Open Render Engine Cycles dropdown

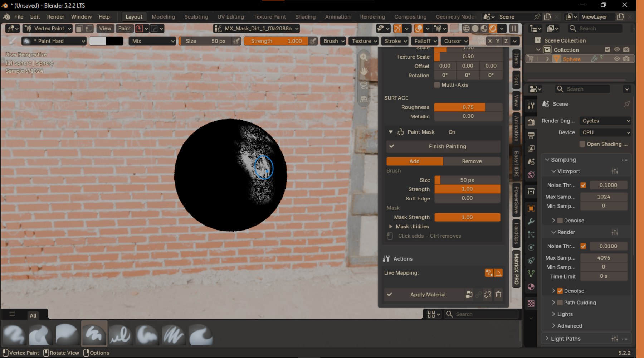pyautogui.click(x=605, y=121)
